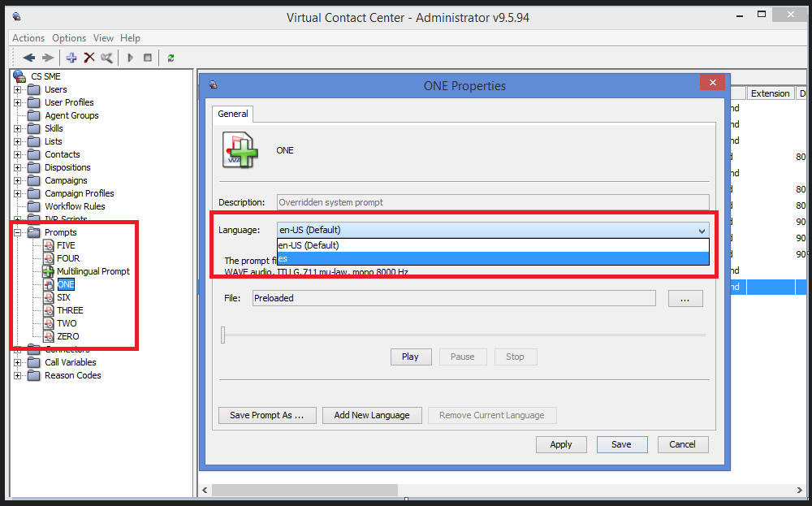Click the audio position slider handle
The image size is (812, 506).
tap(223, 335)
